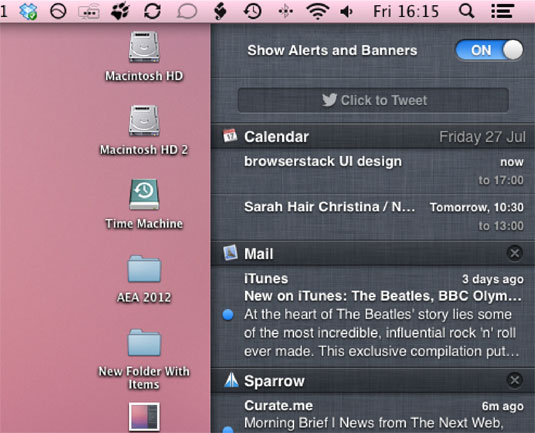Open the iTunes mail notification sender
535x433 pixels.
266,279
